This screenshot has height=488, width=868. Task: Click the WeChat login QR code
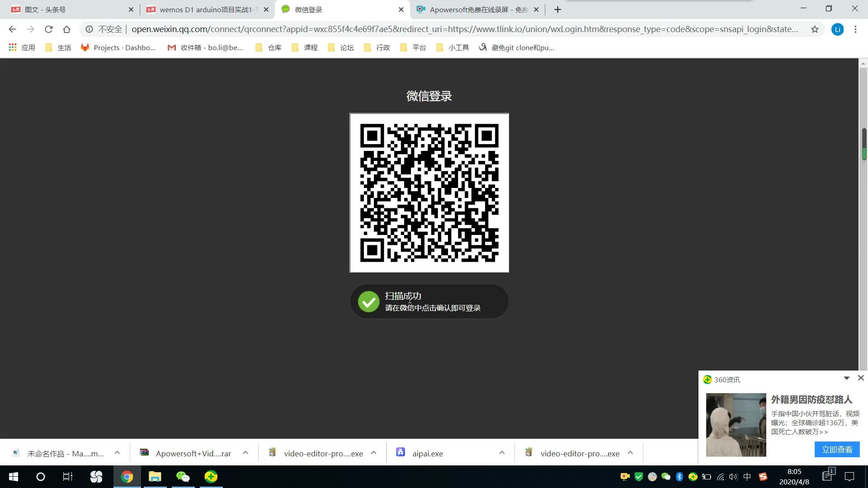[x=429, y=193]
